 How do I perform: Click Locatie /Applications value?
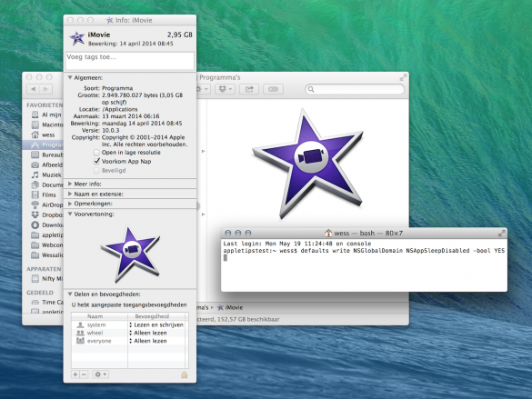point(120,109)
